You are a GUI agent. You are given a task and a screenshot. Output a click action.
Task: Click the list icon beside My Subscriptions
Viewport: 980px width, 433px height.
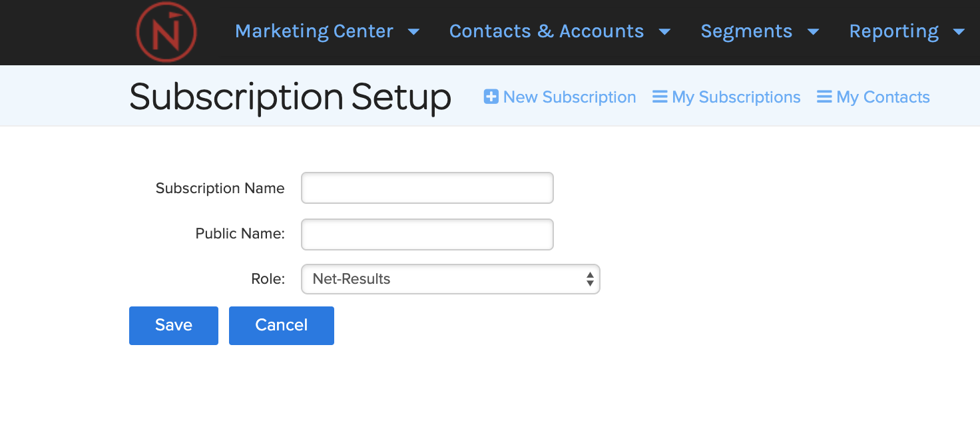(x=660, y=96)
